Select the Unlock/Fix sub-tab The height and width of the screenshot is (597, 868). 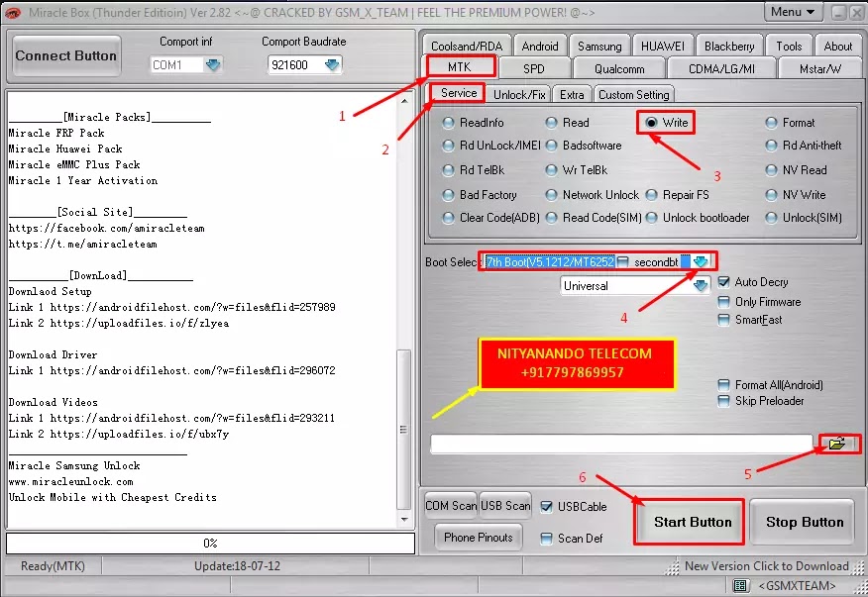(519, 95)
